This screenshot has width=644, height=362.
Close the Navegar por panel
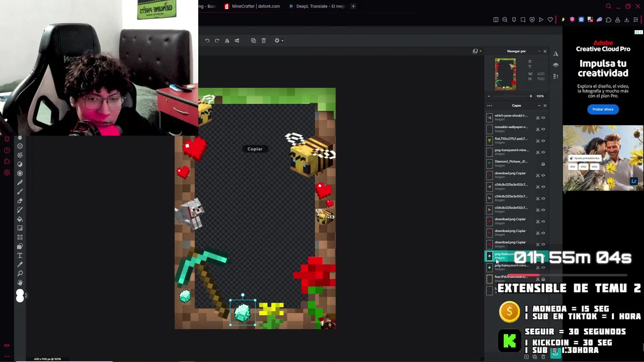[544, 51]
